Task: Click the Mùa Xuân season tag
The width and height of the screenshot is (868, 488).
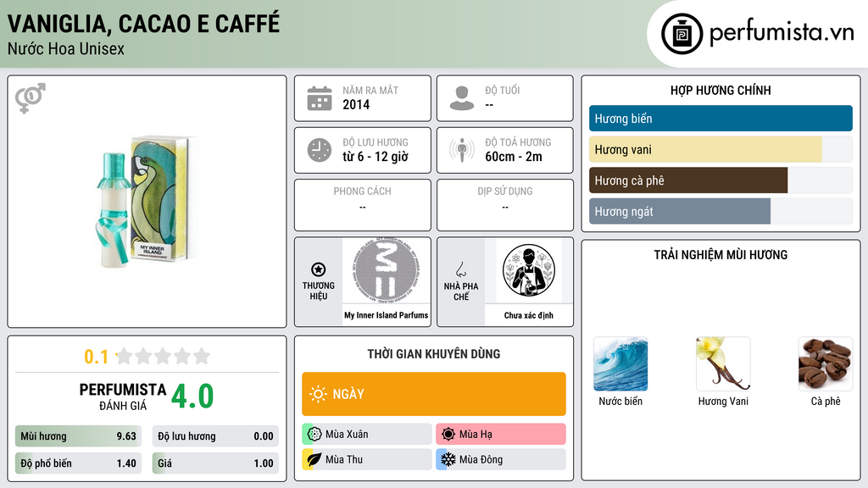Action: click(367, 434)
